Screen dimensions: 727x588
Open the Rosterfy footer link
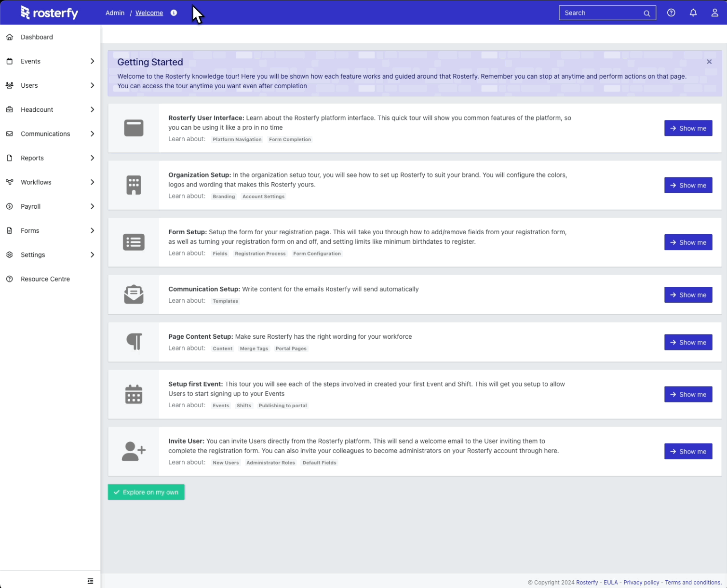click(x=587, y=582)
